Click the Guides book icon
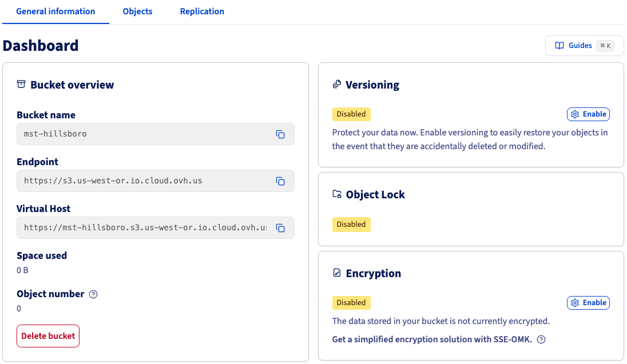The image size is (627, 364). [559, 46]
